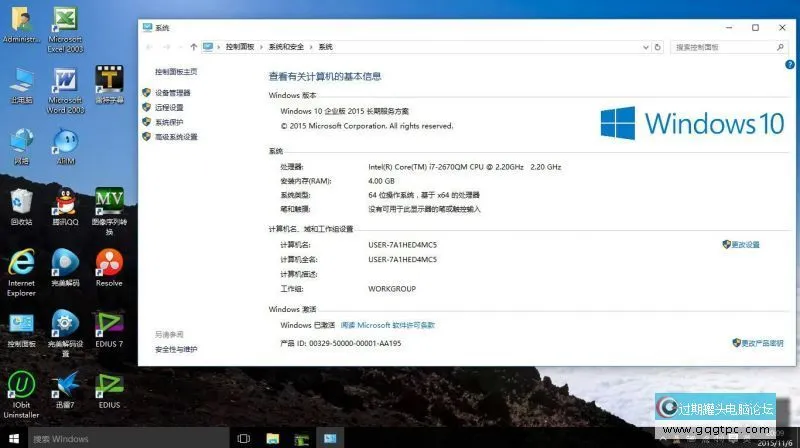
Task: Open IObit Uninstaller desktop icon
Action: click(x=21, y=385)
